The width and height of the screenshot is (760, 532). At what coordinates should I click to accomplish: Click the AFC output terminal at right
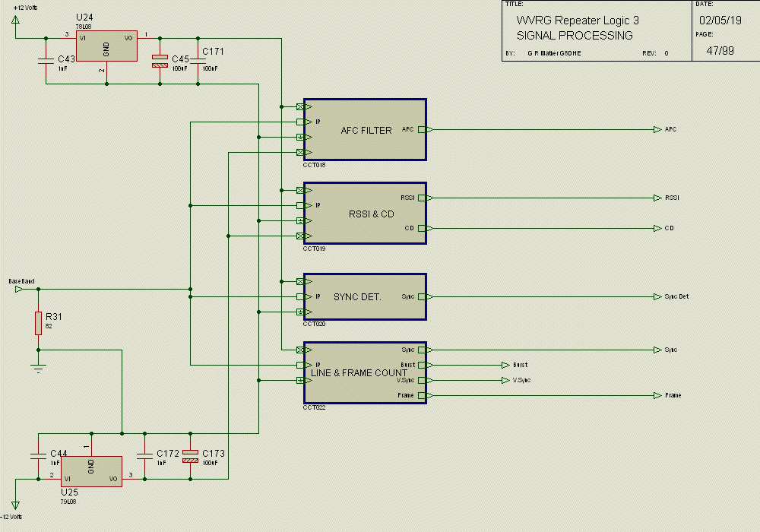pyautogui.click(x=657, y=129)
